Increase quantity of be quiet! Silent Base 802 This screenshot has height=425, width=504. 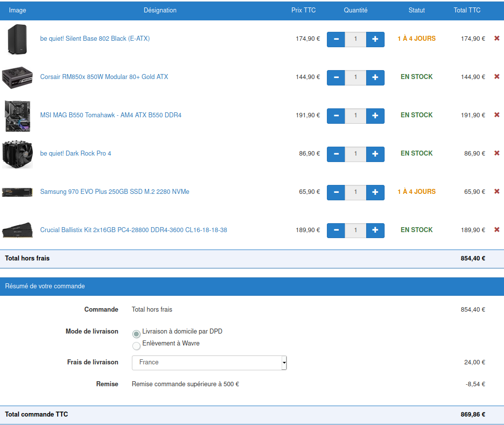(375, 39)
